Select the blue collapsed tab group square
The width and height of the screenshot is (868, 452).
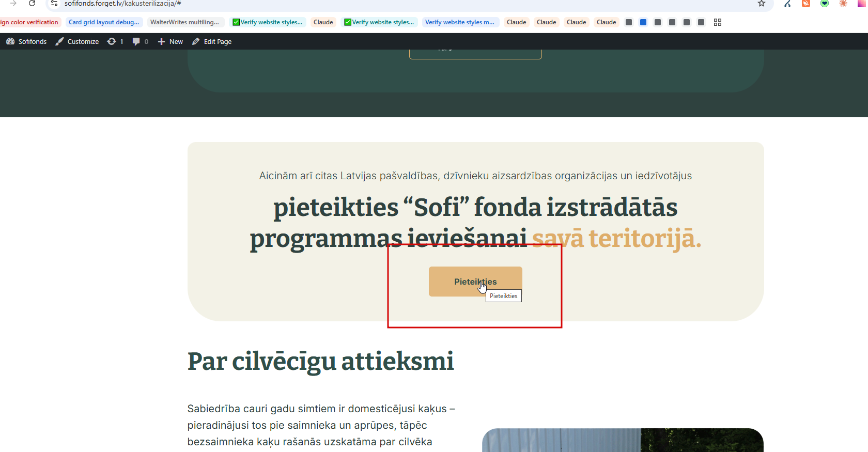click(643, 22)
